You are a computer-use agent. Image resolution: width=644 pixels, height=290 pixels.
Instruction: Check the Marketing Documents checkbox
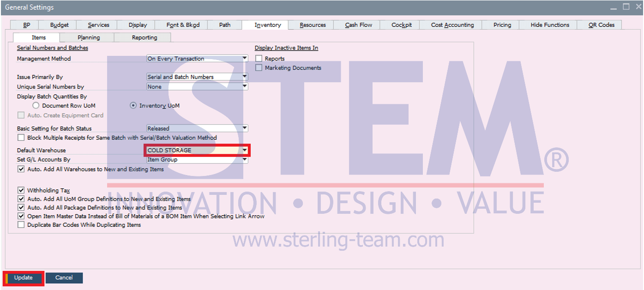(259, 68)
